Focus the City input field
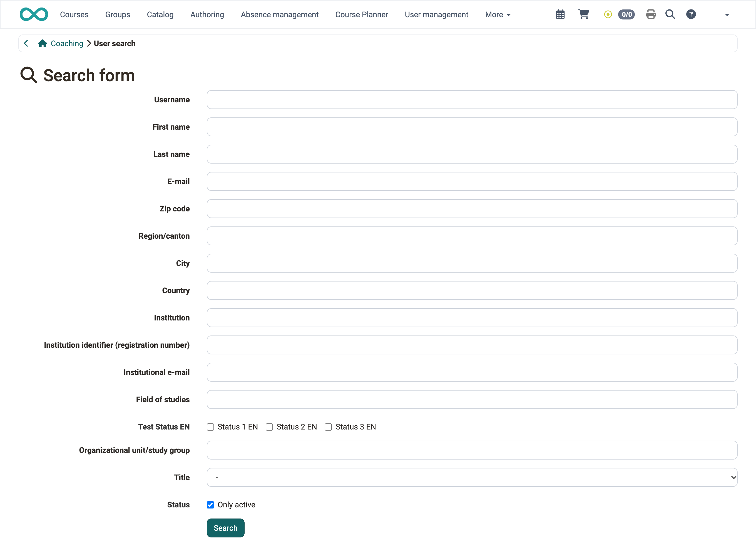 coord(472,263)
